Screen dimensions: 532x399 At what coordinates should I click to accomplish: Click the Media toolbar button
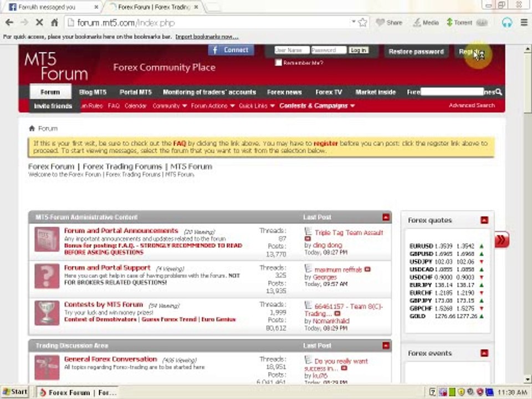tap(426, 23)
